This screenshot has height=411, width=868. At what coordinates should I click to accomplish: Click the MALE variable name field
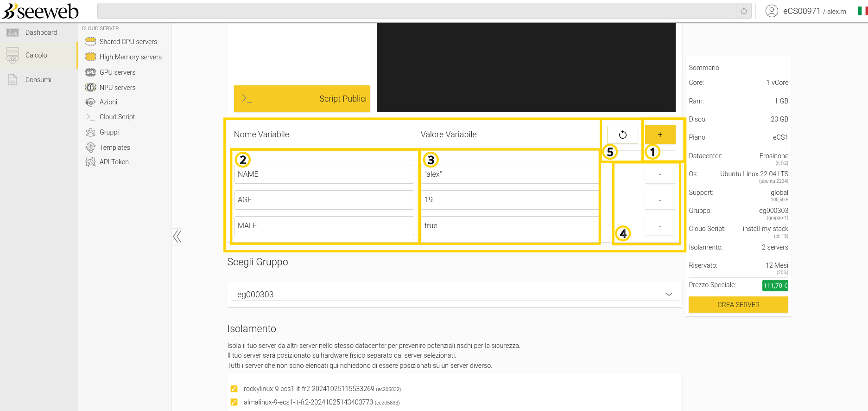click(324, 226)
